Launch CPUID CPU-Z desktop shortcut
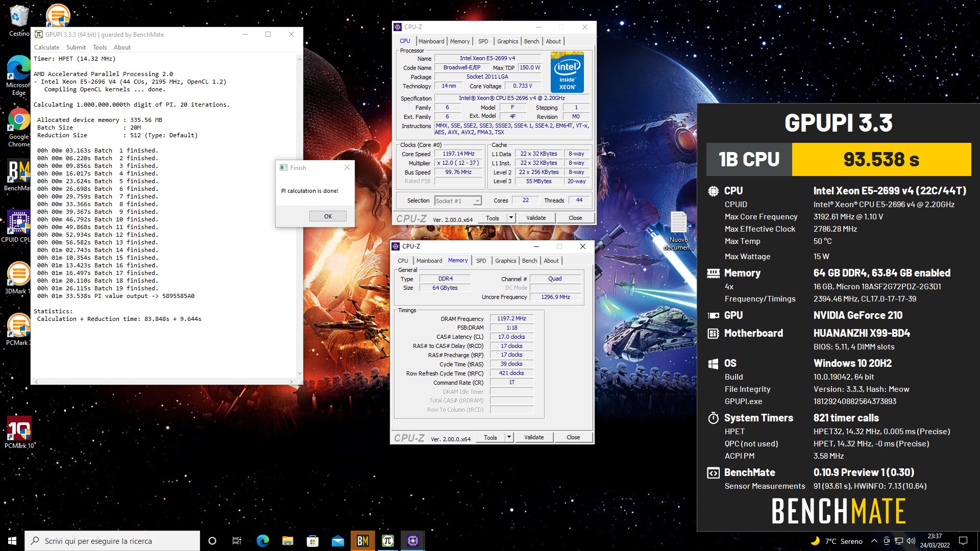This screenshot has width=980, height=551. tap(18, 227)
